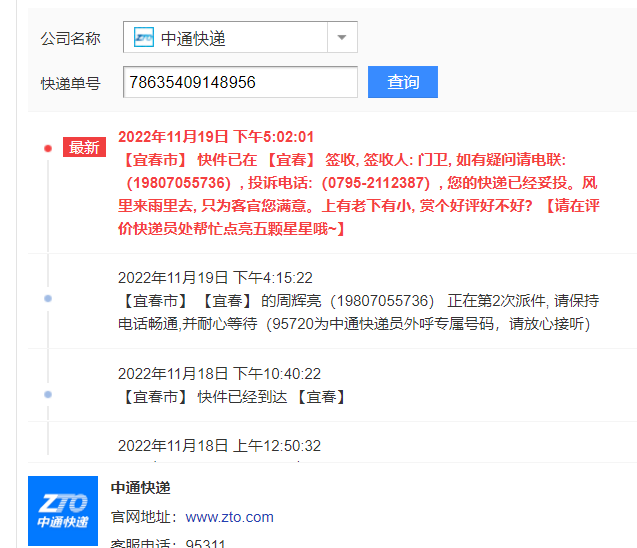The width and height of the screenshot is (637, 548).
Task: Focus the tracking number input field
Action: coord(240,82)
